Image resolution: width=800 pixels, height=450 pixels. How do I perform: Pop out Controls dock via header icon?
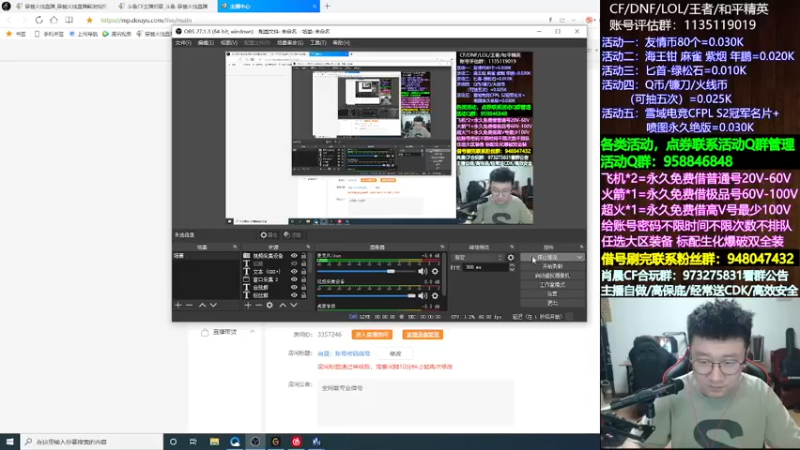coord(582,247)
